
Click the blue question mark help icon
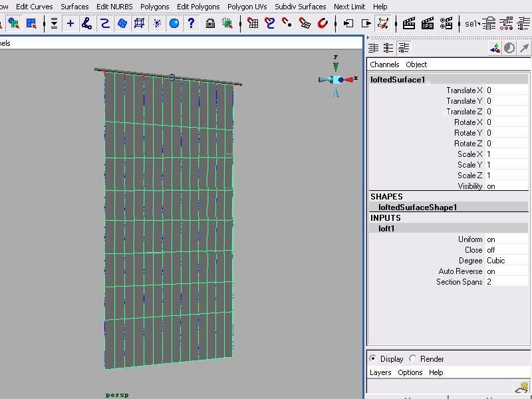pyautogui.click(x=191, y=23)
